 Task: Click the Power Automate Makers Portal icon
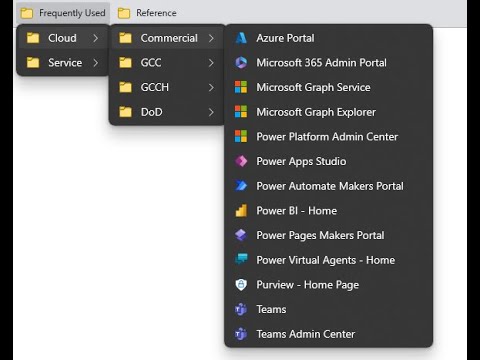241,186
